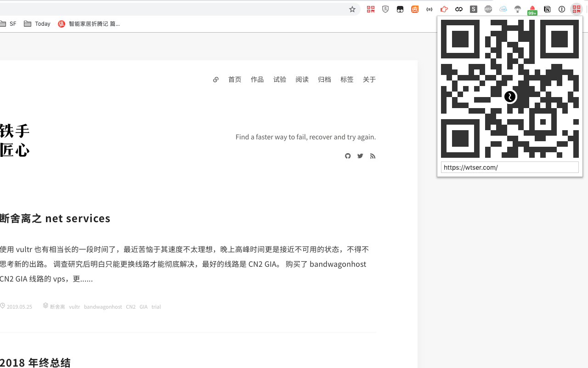The image size is (588, 368).
Task: Open the 关于 navigation item
Action: [x=369, y=80]
